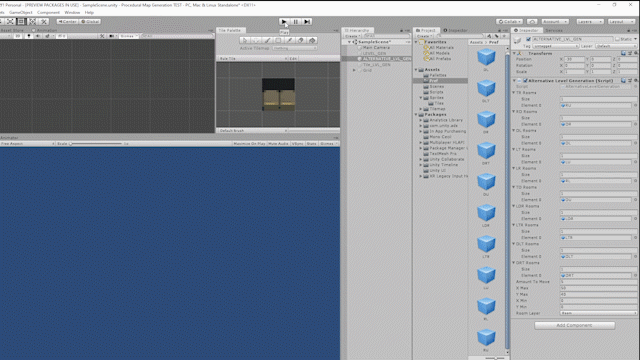Image resolution: width=640 pixels, height=360 pixels.
Task: Uncheck the ALTERNATIVE_LVL_GEN active checkbox
Action: (x=528, y=39)
